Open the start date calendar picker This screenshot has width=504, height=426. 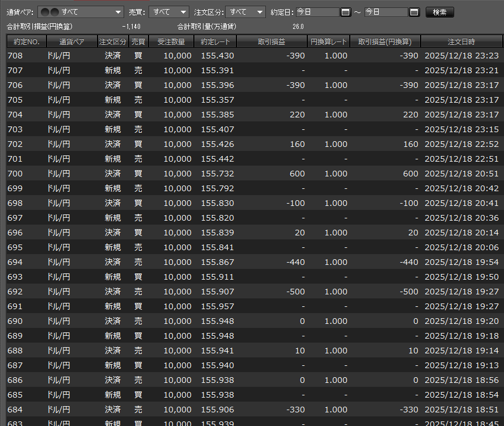(346, 12)
